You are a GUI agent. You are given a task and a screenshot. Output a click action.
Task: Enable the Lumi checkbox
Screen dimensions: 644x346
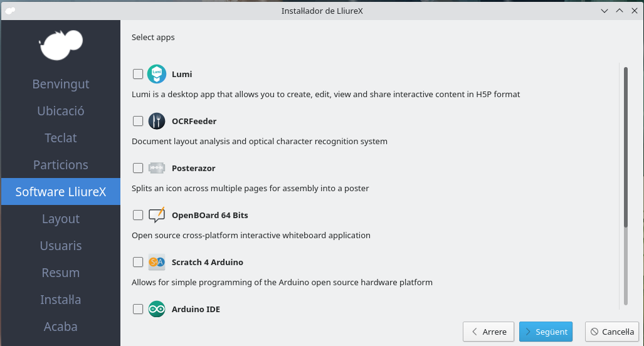click(x=138, y=74)
